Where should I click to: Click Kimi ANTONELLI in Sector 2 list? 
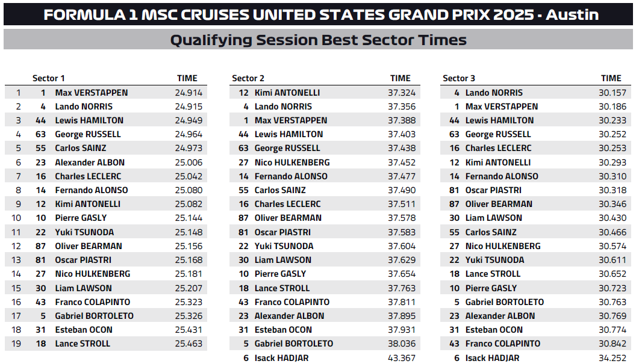(287, 93)
